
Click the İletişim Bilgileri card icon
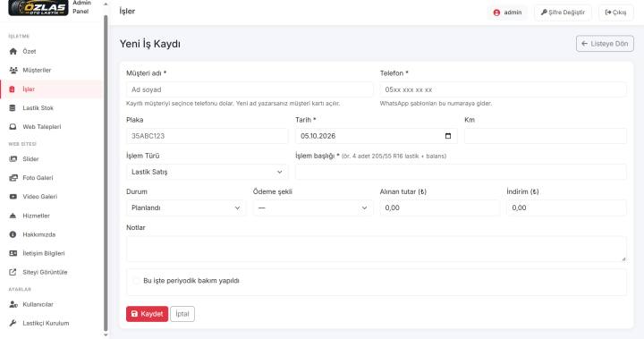coord(13,253)
